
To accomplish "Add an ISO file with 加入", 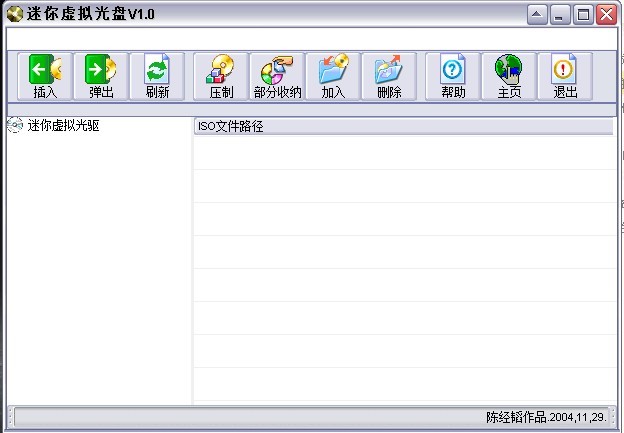I will point(333,76).
